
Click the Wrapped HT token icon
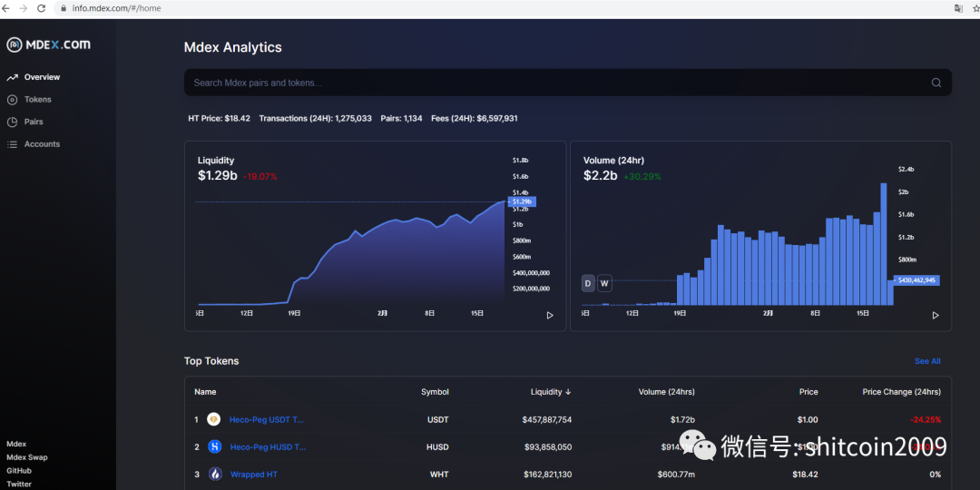(215, 475)
